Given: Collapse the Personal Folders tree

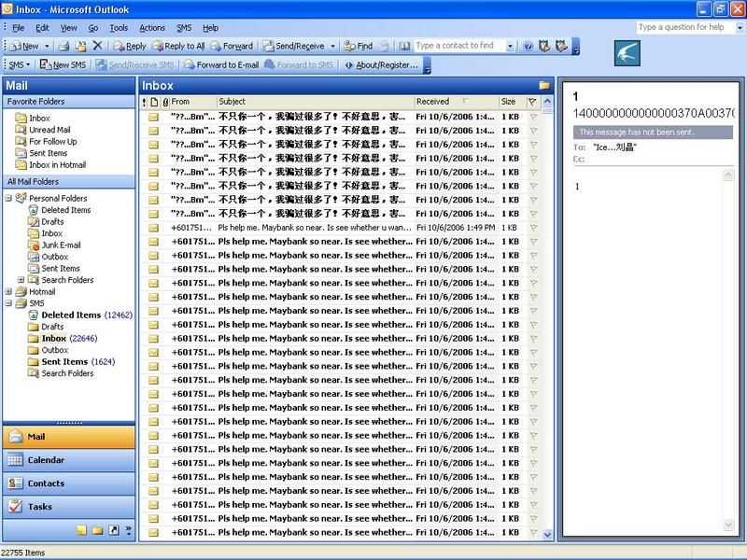Looking at the screenshot, I should pos(8,198).
